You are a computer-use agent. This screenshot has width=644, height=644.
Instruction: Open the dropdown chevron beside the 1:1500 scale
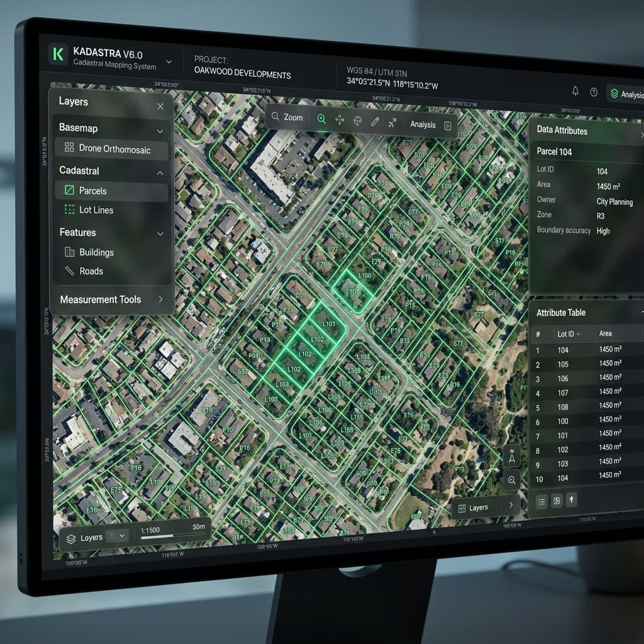tap(122, 535)
